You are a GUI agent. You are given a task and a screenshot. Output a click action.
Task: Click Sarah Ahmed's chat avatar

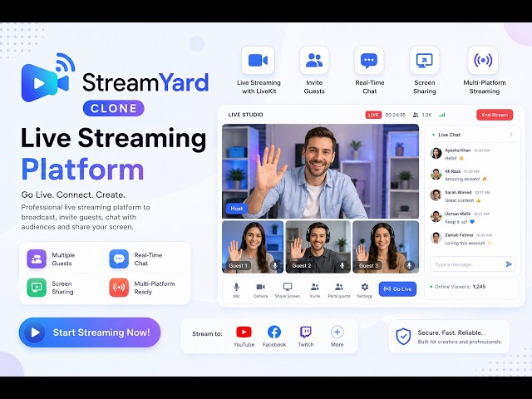point(436,195)
